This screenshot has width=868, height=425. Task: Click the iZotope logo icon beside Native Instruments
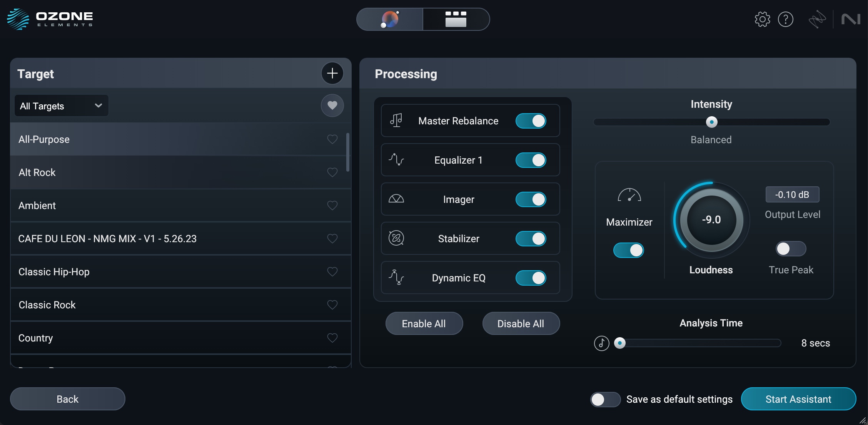point(817,19)
